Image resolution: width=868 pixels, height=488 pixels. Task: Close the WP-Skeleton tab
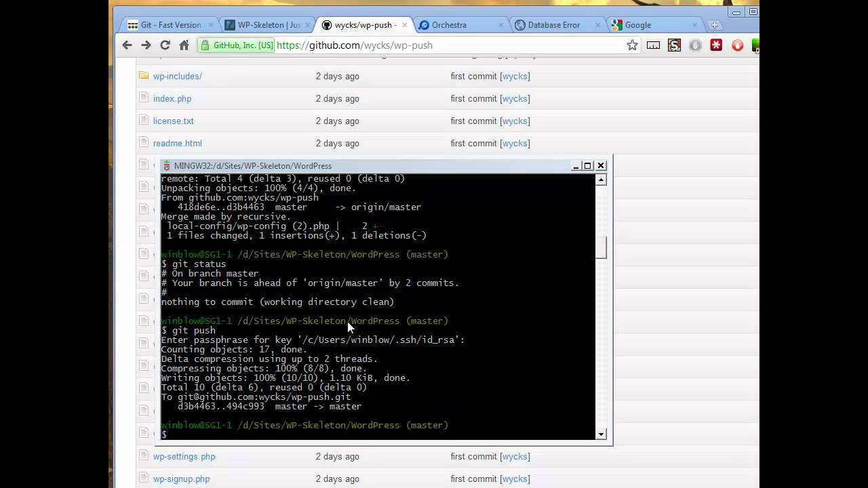click(x=307, y=25)
